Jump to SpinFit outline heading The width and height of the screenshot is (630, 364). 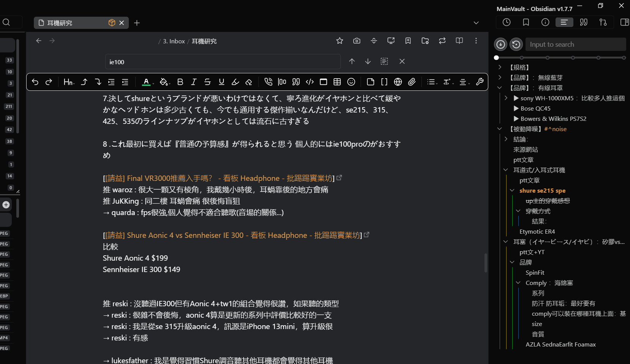[535, 272]
